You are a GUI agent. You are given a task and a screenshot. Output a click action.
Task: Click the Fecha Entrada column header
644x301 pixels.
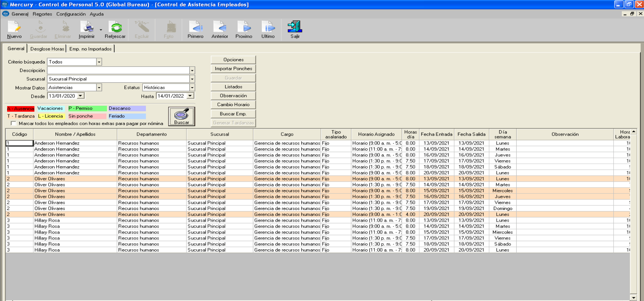click(437, 134)
